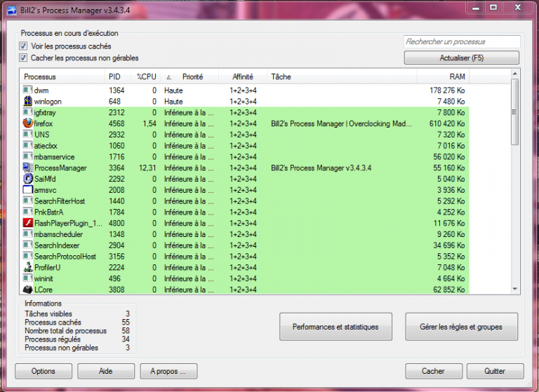Sort by the Tâche column header
This screenshot has height=392, width=539.
point(342,76)
